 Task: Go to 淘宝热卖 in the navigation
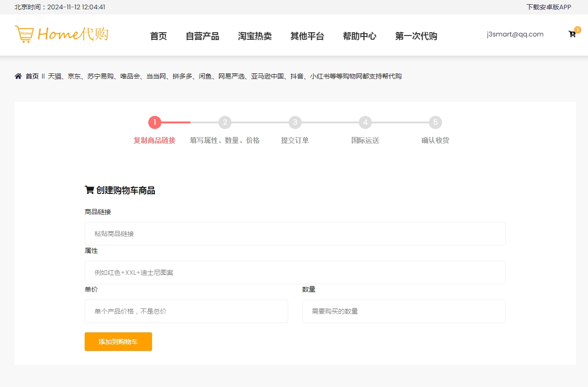255,36
